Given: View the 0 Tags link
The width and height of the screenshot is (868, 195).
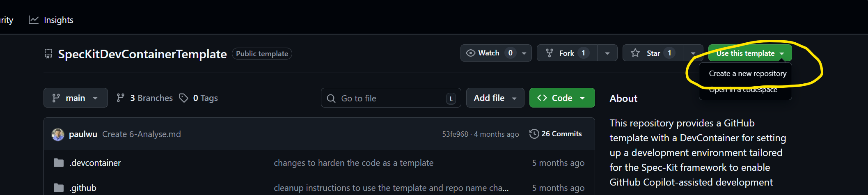Looking at the screenshot, I should pos(199,98).
